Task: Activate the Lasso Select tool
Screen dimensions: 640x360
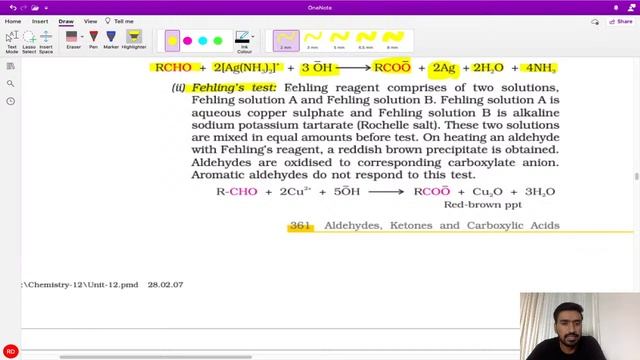Action: click(x=29, y=42)
